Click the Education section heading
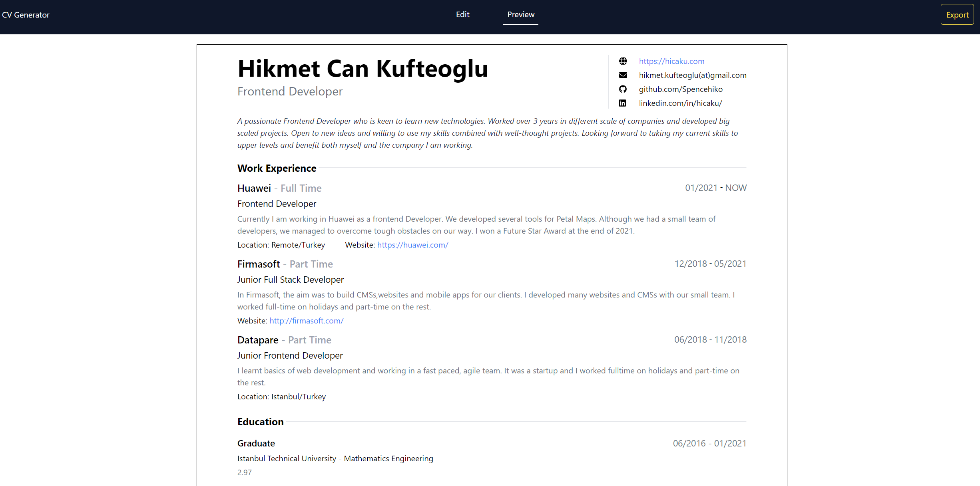This screenshot has width=980, height=486. tap(260, 422)
